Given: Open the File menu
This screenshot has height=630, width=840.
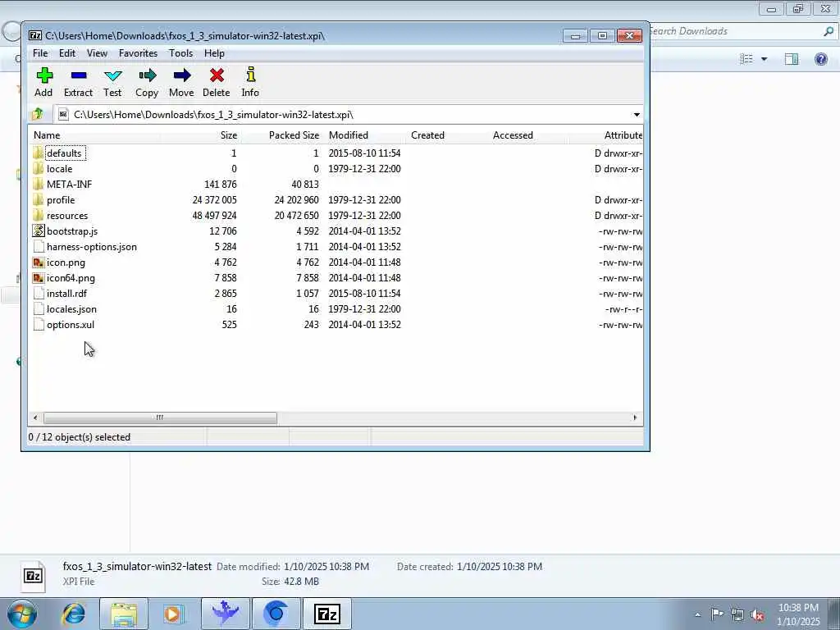Looking at the screenshot, I should (40, 53).
